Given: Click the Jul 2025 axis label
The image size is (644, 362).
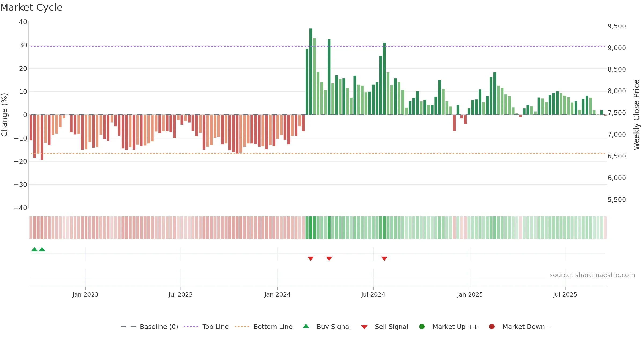Looking at the screenshot, I should coord(565,295).
